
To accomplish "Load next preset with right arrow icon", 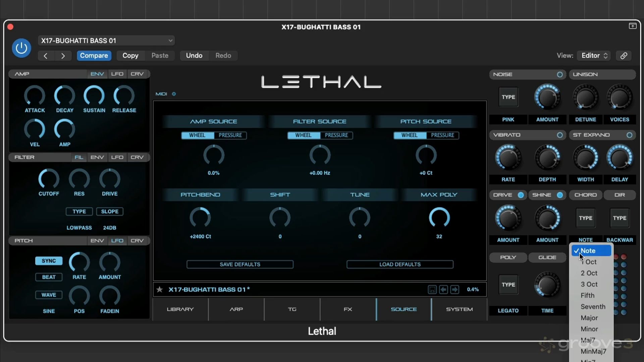I will tap(454, 289).
